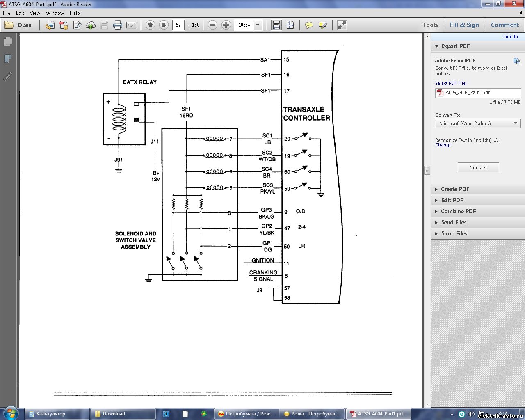Viewport: 525px width, 420px height.
Task: Collapse the Export PDF section
Action: tap(437, 46)
